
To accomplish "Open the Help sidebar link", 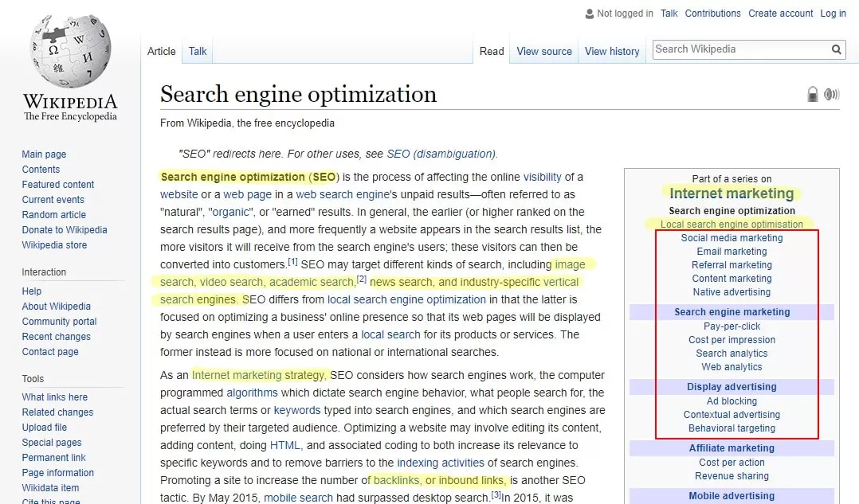I will [32, 291].
